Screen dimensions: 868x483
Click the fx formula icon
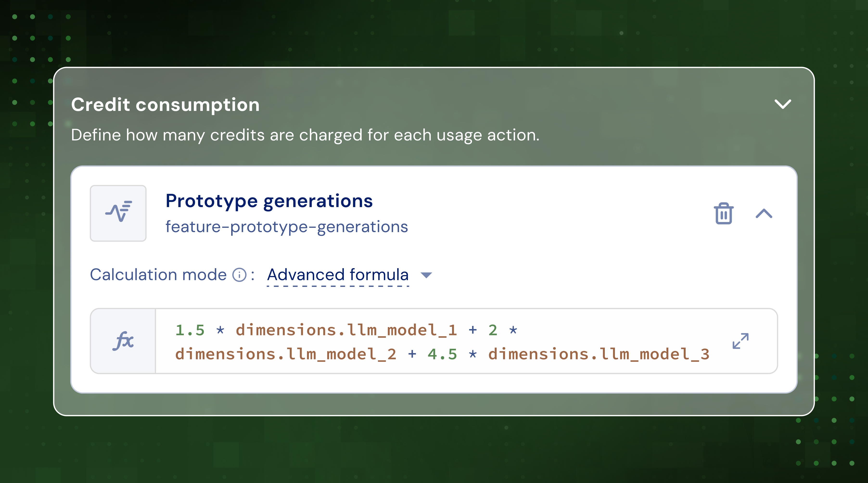click(123, 341)
